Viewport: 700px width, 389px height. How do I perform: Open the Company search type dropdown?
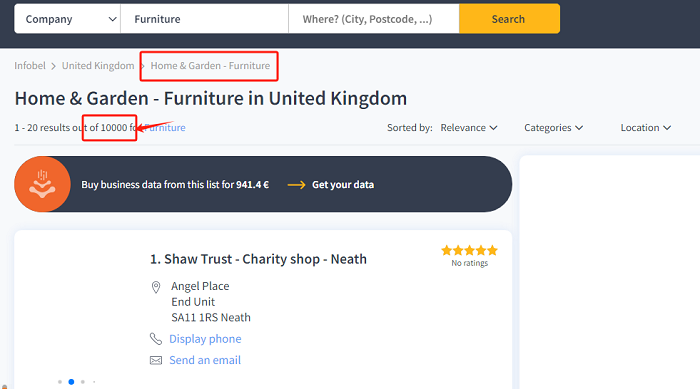pyautogui.click(x=67, y=19)
